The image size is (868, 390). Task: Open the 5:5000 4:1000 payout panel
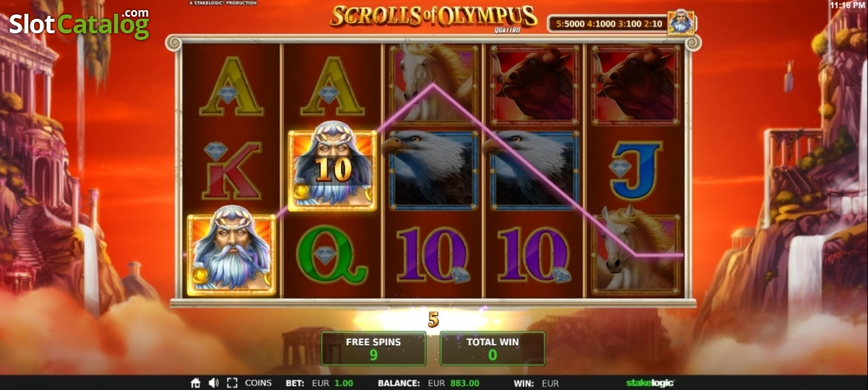pos(607,24)
